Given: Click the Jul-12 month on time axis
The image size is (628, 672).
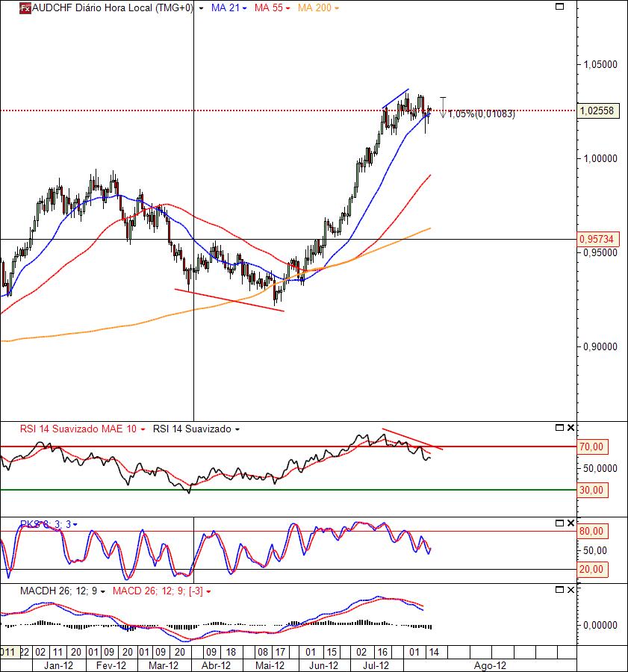Looking at the screenshot, I should [x=376, y=665].
